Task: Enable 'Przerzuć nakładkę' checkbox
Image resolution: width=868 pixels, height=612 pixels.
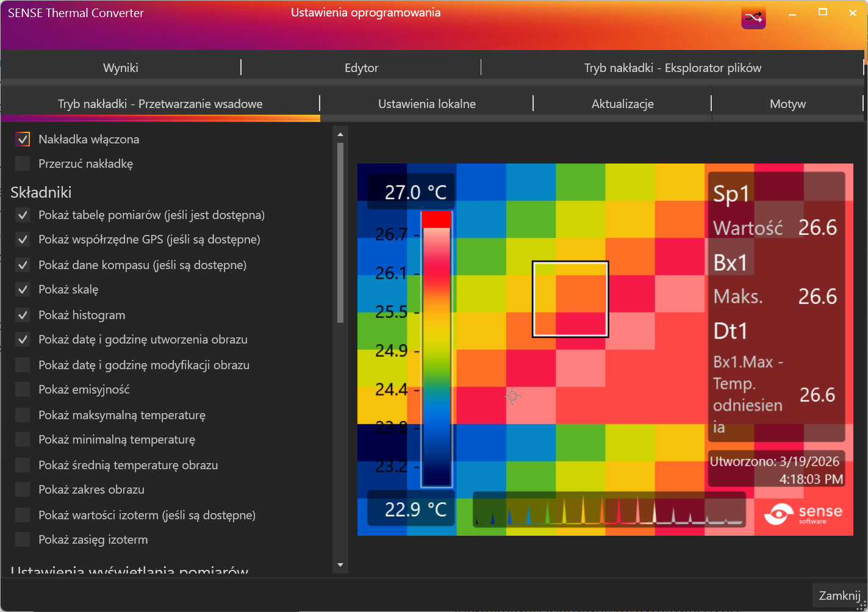Action: (23, 164)
